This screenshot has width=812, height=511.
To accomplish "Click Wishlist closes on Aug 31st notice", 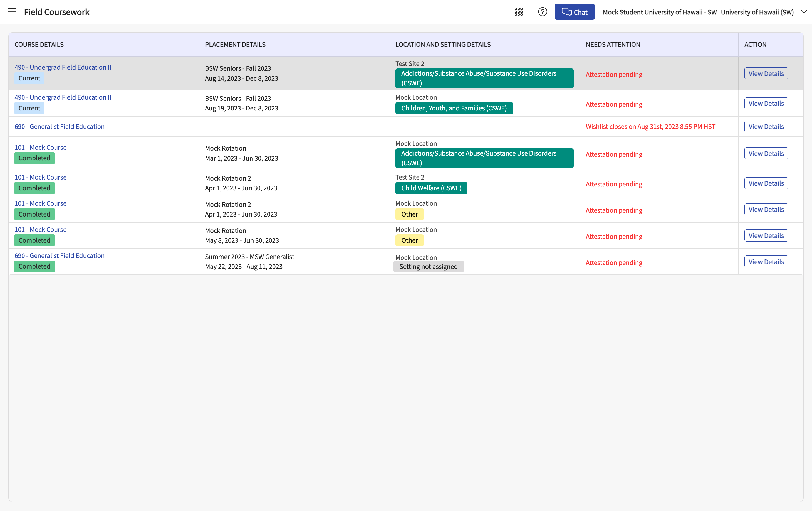I will pyautogui.click(x=650, y=127).
